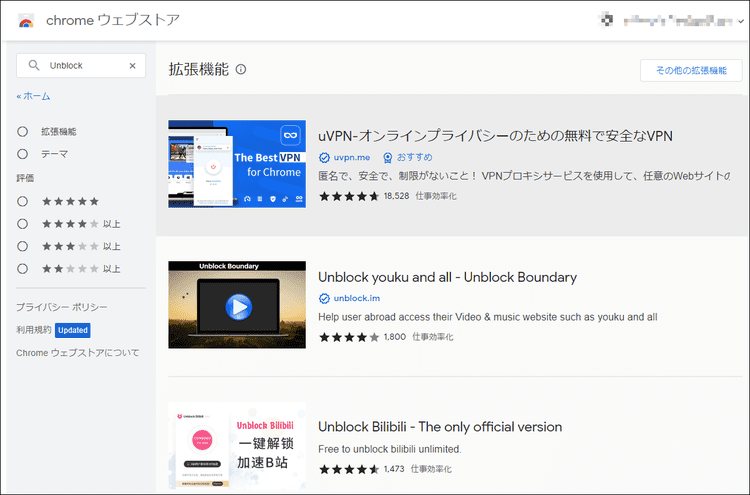Open the uVPN extension title

495,136
